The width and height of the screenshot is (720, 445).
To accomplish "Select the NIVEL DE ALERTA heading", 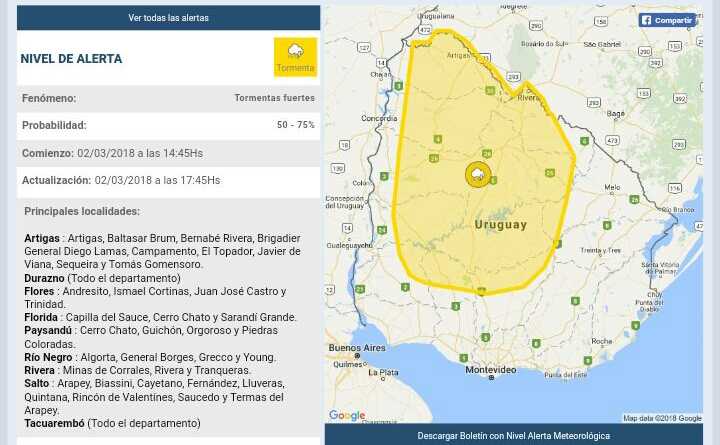I will tap(71, 59).
